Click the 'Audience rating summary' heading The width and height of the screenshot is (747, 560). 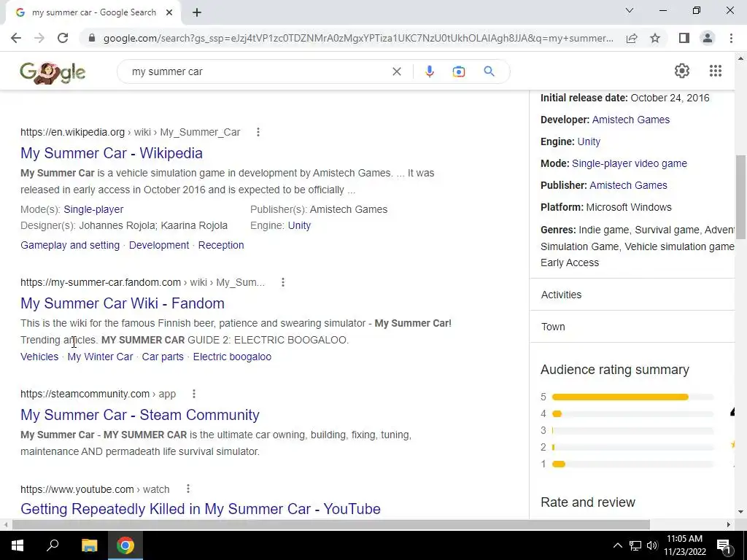(615, 370)
